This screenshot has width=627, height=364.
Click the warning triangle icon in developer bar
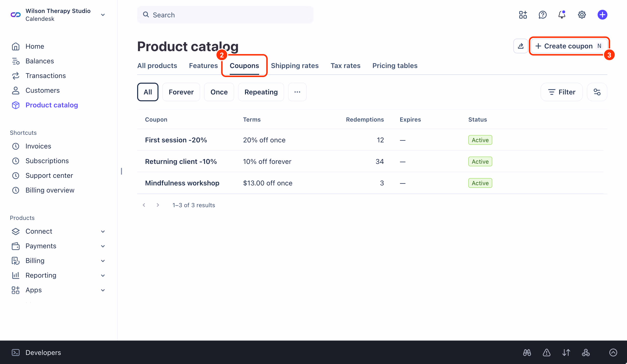click(x=546, y=352)
